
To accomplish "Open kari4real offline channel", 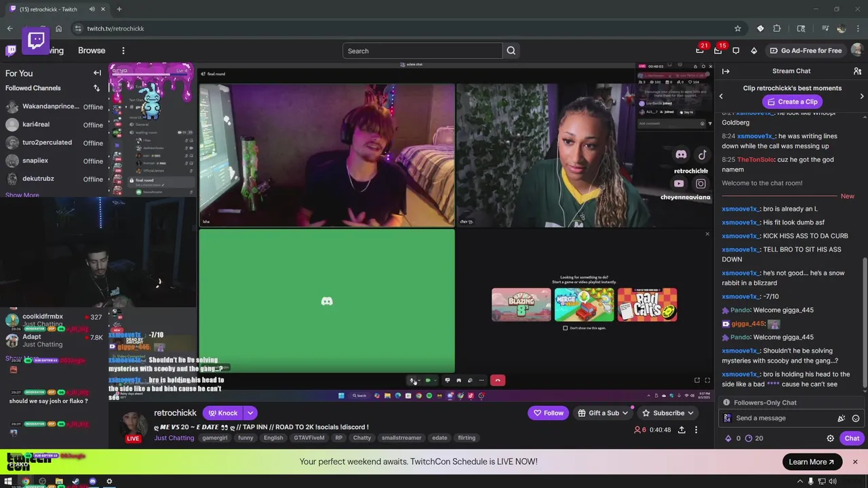I will coord(54,125).
